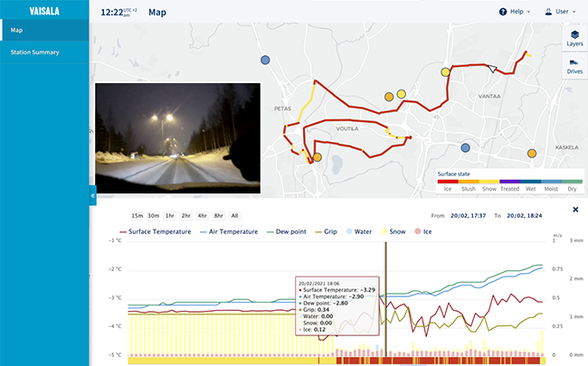The height and width of the screenshot is (366, 588).
Task: Collapse the left sidebar arrow handle
Action: (x=92, y=197)
